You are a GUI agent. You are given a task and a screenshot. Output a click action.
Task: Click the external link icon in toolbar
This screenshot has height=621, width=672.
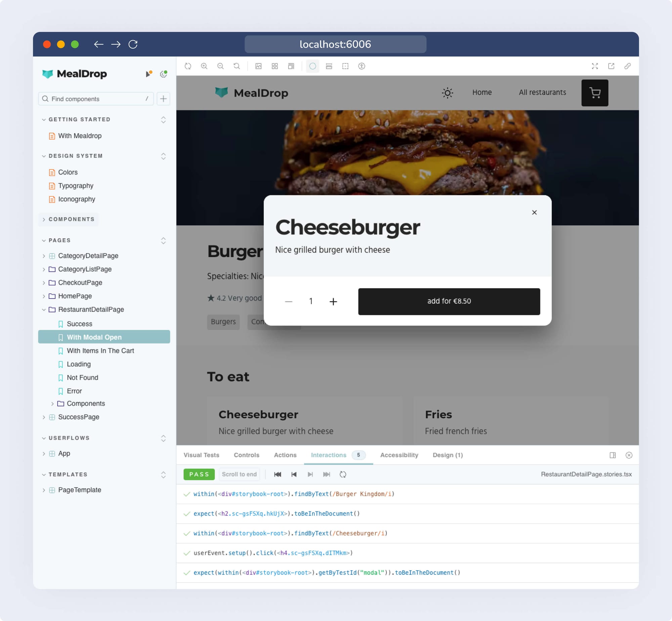click(611, 66)
